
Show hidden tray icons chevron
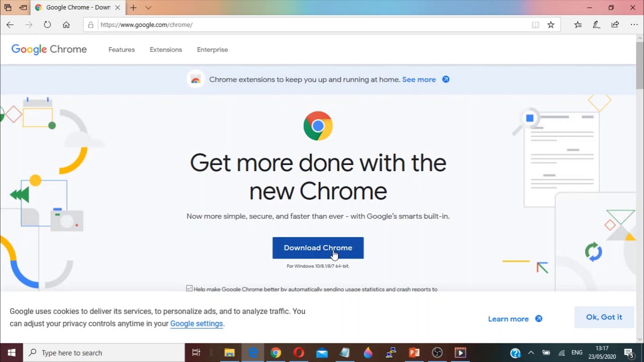coord(531,353)
